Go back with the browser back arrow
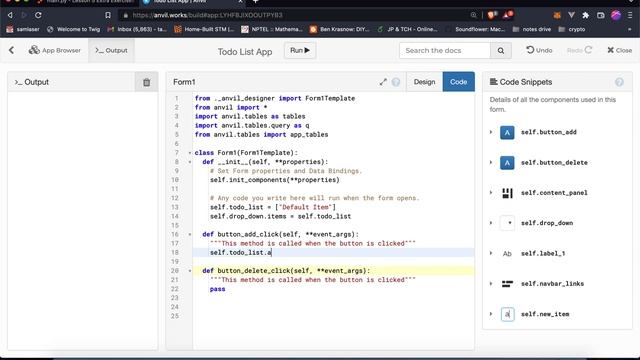640x360 pixels. pyautogui.click(x=10, y=15)
